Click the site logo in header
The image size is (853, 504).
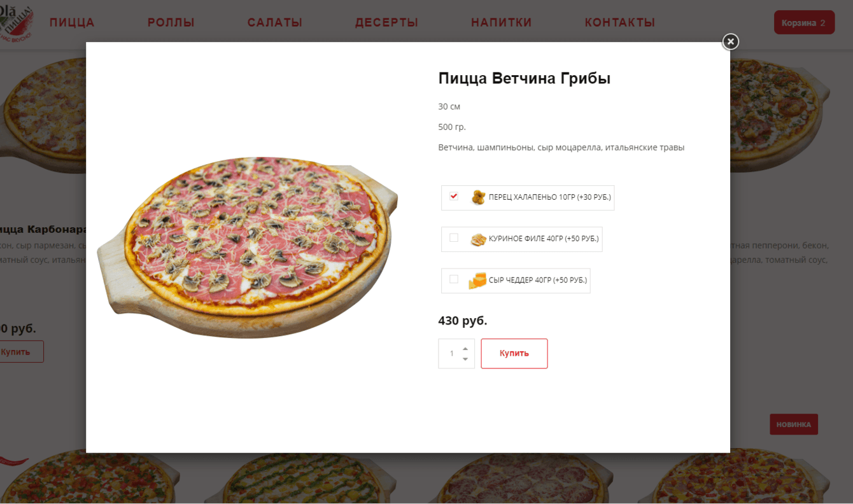[x=17, y=23]
